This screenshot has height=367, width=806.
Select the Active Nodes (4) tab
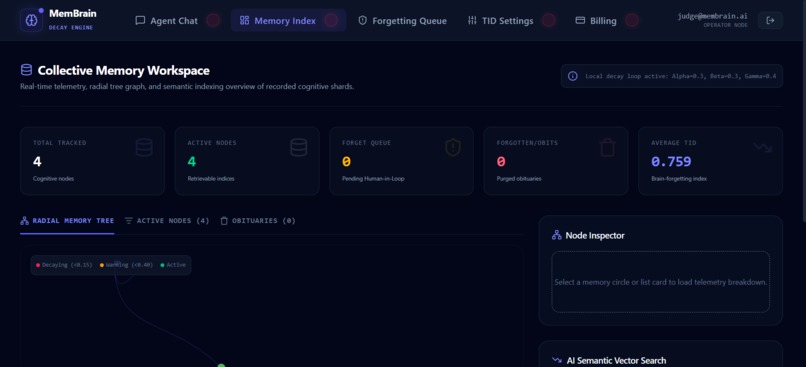(167, 221)
